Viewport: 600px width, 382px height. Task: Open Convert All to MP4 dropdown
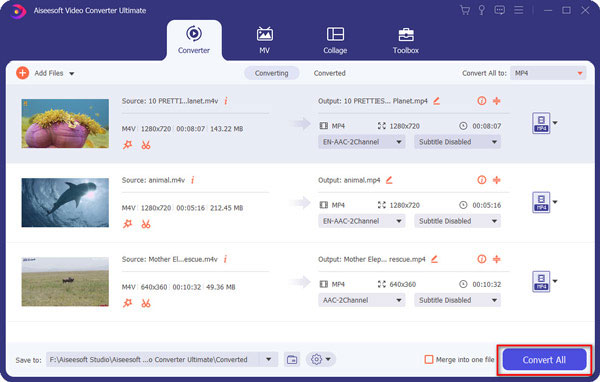548,73
